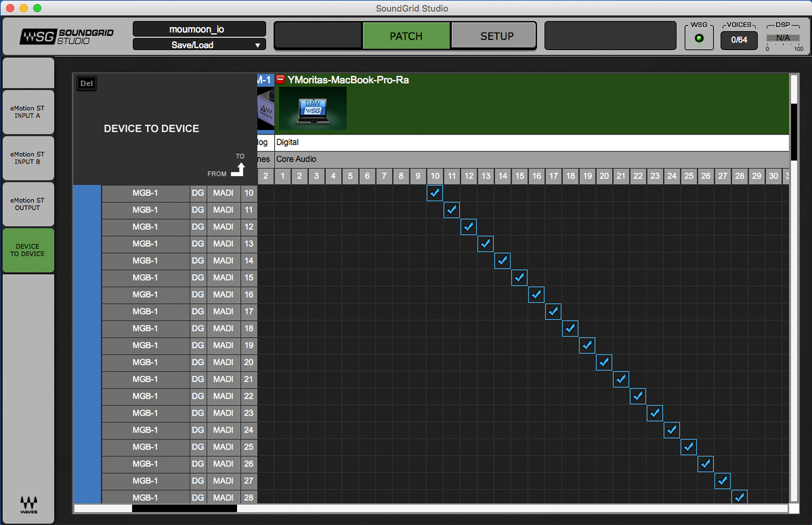Uncheck patch from MADI 18 to channel 18
The image size is (812, 525).
(570, 329)
